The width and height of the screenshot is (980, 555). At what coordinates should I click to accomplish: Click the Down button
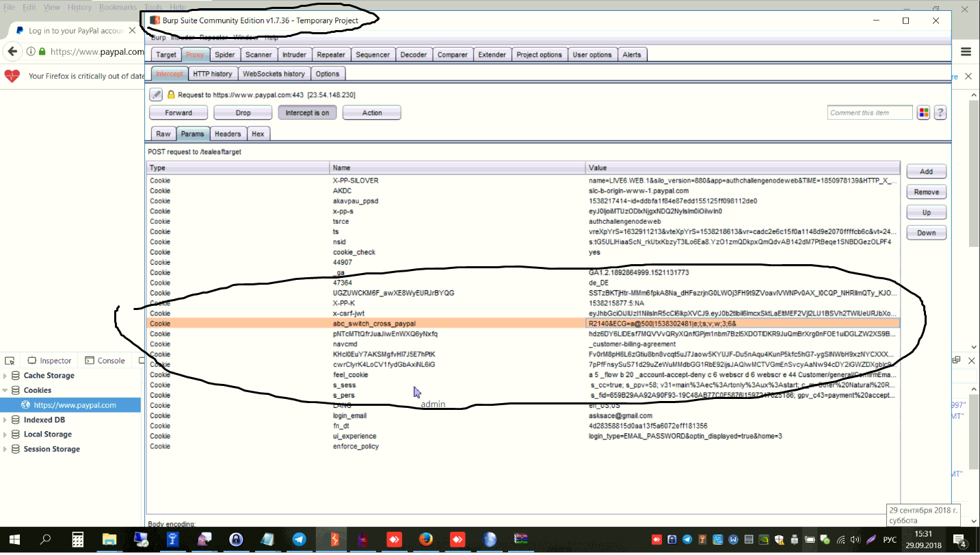(926, 233)
